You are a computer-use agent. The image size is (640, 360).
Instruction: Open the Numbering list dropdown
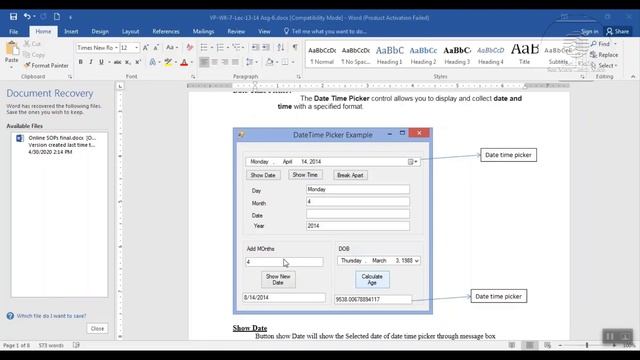(x=227, y=48)
